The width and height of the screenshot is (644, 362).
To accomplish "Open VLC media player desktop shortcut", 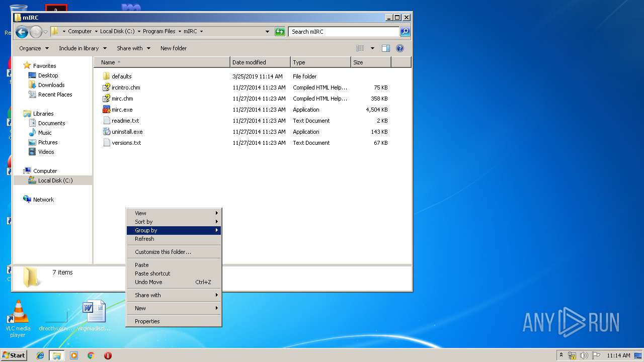I will [x=18, y=319].
